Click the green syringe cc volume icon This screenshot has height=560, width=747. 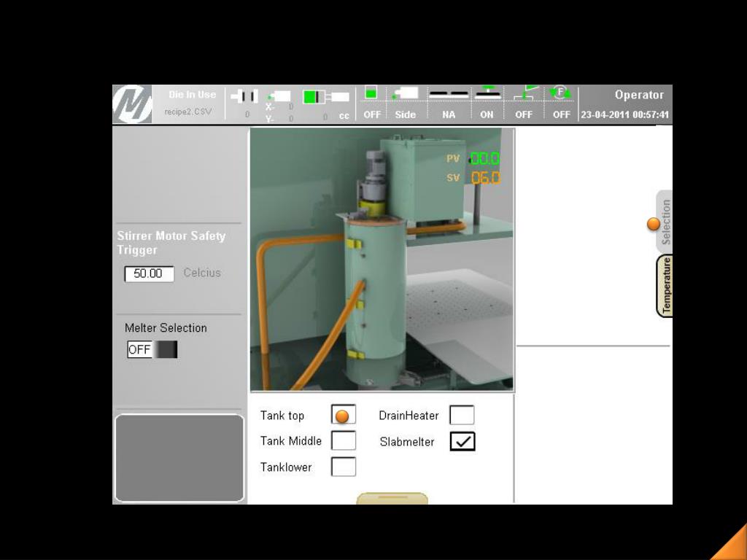326,97
